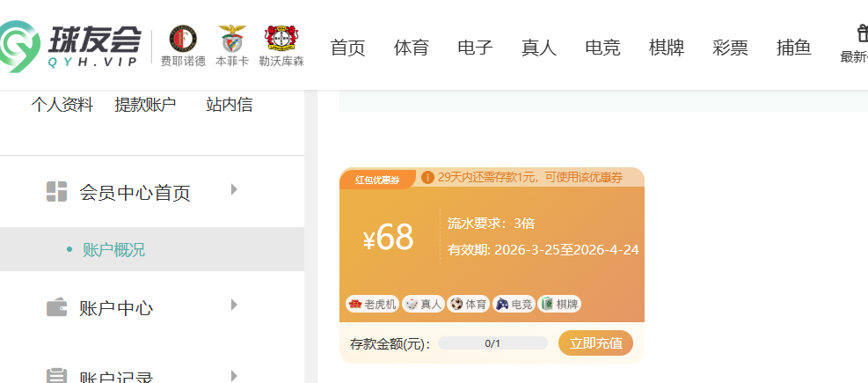The height and width of the screenshot is (383, 868).
Task: Click the 老虎机 tag on coupon
Action: click(x=372, y=304)
